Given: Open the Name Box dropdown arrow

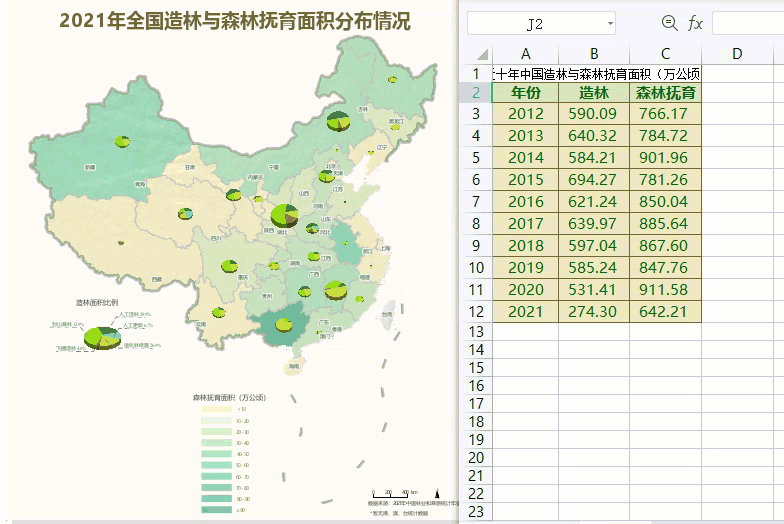Looking at the screenshot, I should (x=609, y=23).
